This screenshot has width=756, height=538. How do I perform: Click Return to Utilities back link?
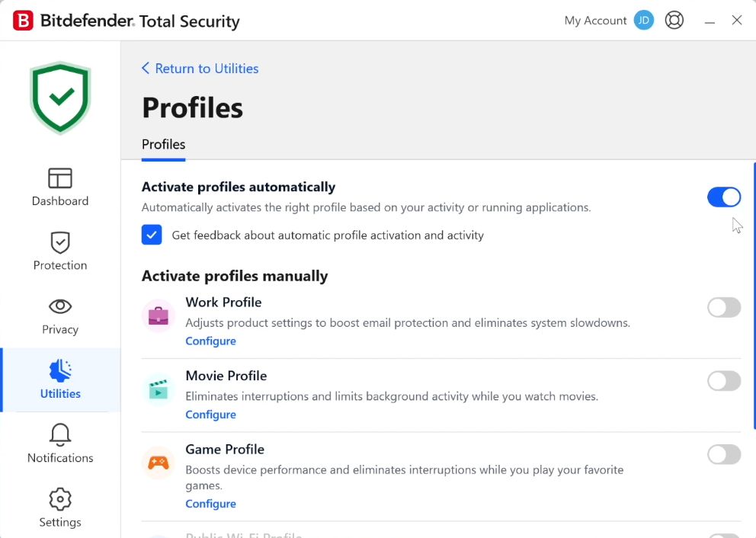tap(200, 69)
